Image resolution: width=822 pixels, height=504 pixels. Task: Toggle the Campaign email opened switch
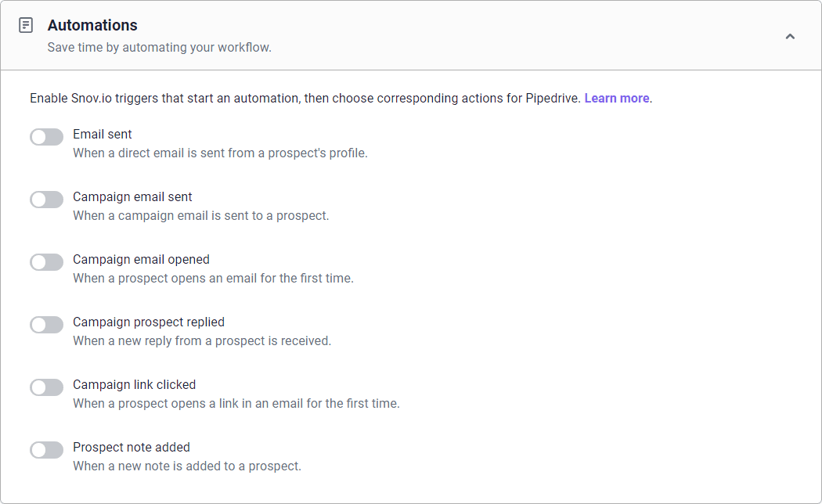46,263
